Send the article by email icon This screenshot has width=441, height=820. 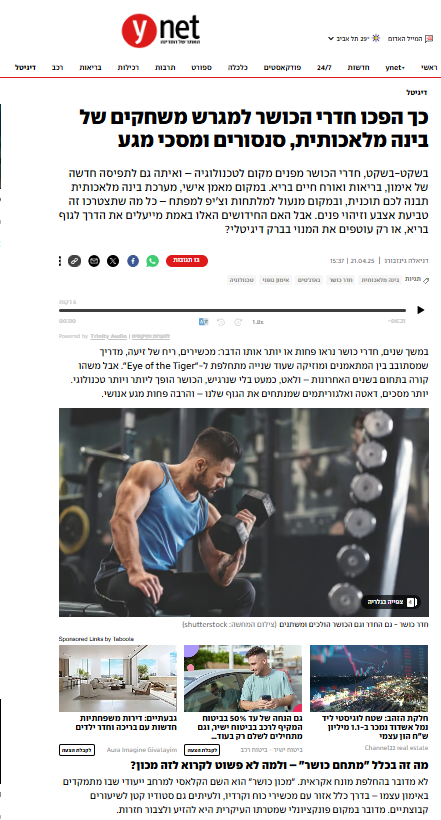[94, 261]
